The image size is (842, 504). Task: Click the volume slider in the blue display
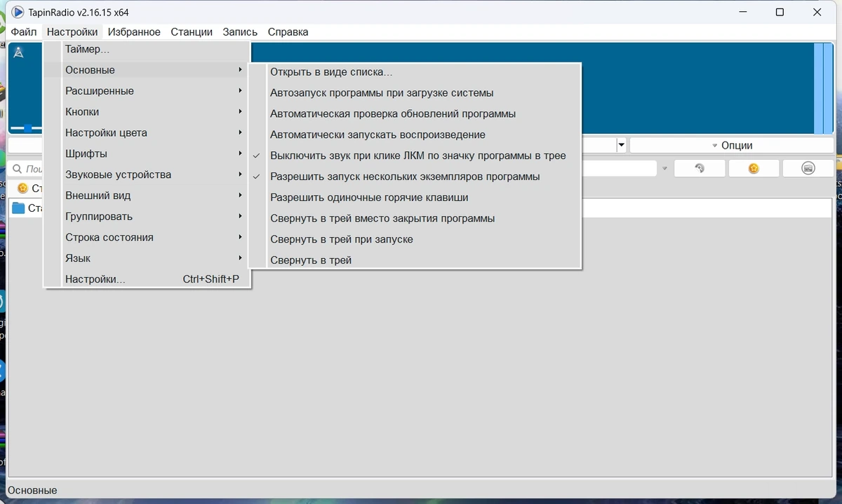coord(26,128)
